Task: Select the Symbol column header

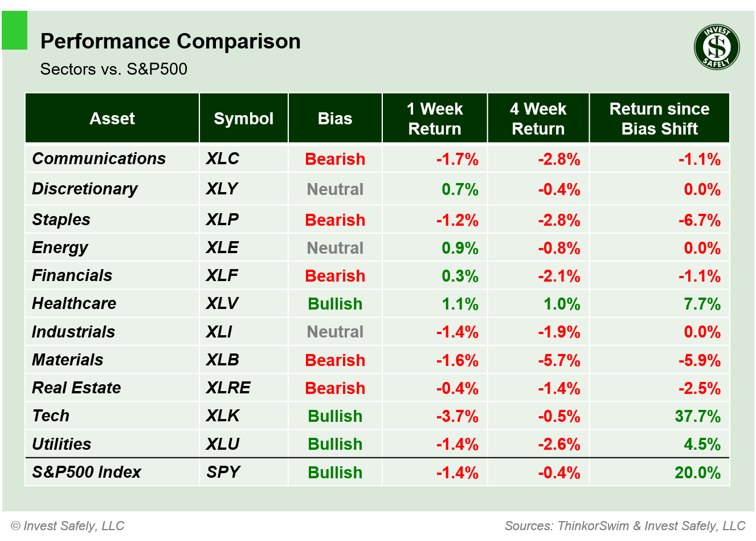Action: 243,119
